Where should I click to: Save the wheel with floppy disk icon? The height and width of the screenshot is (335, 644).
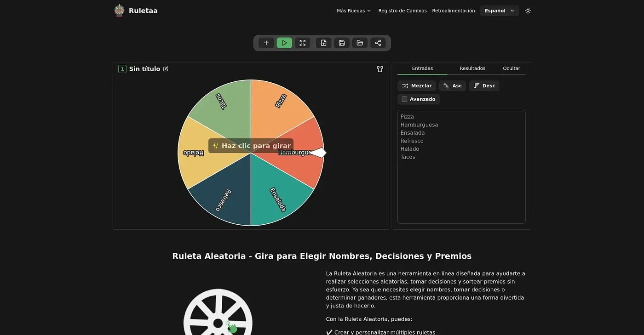[x=342, y=43]
